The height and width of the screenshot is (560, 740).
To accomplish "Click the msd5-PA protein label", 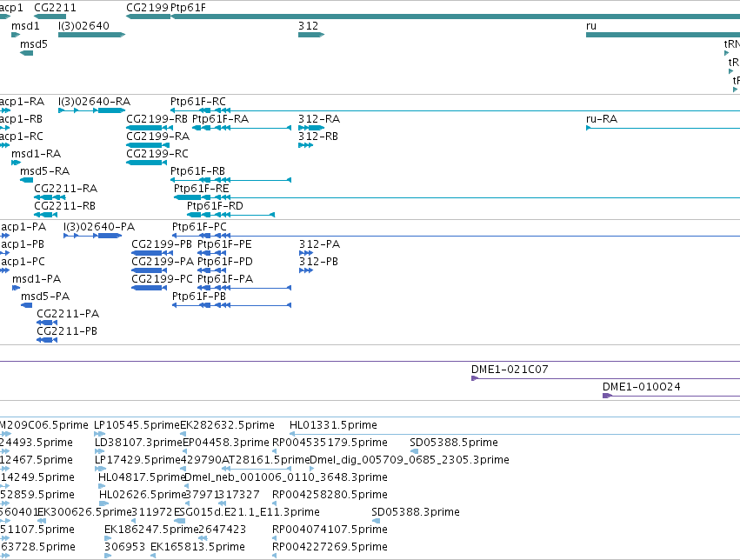I will (x=45, y=297).
